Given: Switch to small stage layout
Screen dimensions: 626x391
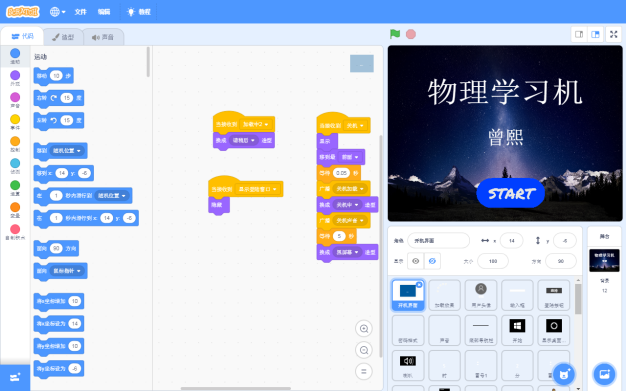Looking at the screenshot, I should [579, 35].
